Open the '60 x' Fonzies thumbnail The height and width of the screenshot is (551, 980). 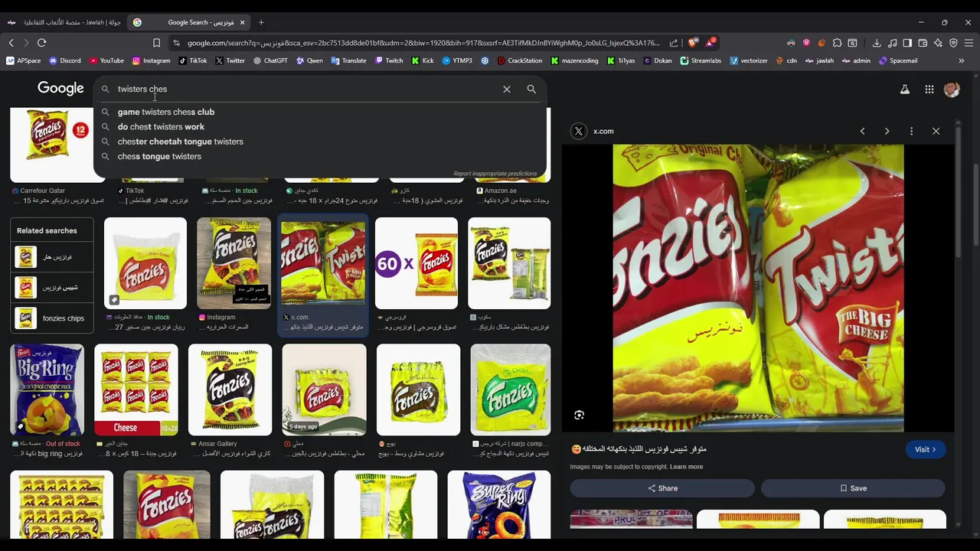(x=416, y=263)
